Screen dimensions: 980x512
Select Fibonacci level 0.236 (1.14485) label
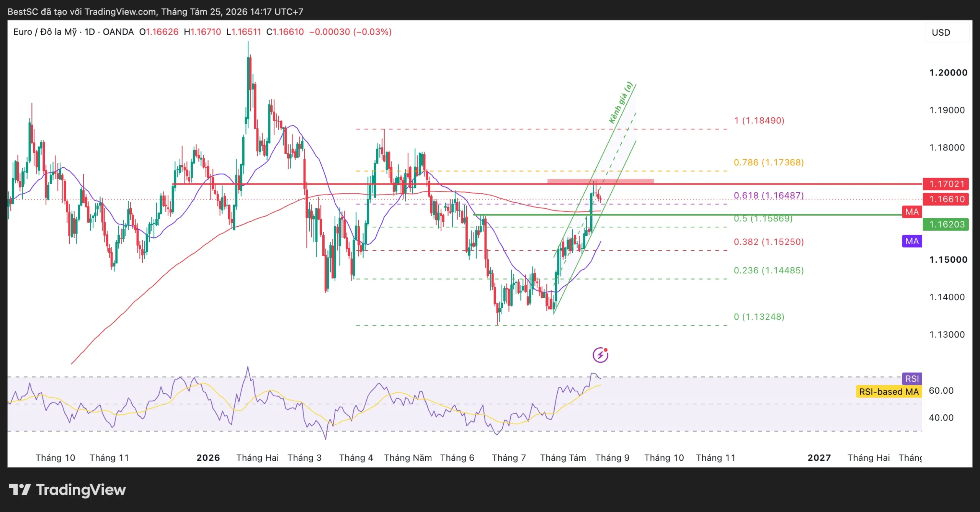769,271
